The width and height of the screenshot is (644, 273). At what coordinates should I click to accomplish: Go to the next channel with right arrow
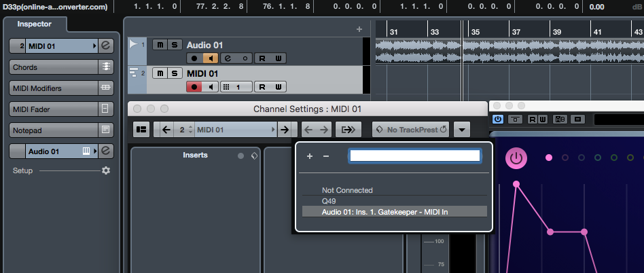[285, 129]
